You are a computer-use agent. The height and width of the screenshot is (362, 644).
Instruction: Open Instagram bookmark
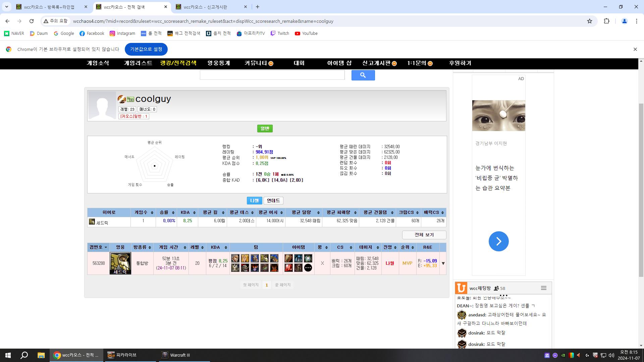(x=122, y=34)
